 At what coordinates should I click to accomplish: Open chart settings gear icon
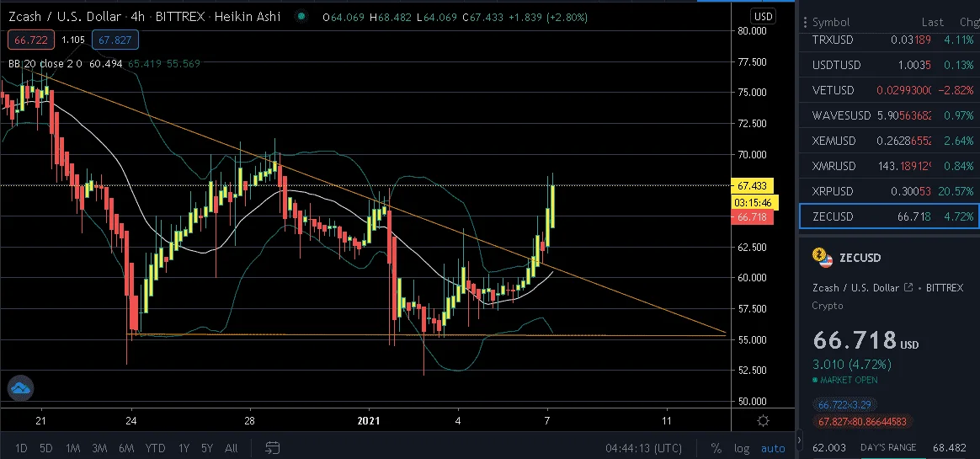point(763,420)
